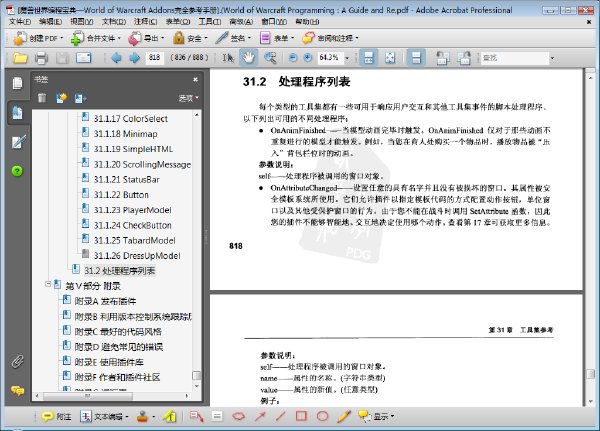
Task: Select bookmark 31.1.17 ColorSelect
Action: coord(130,119)
